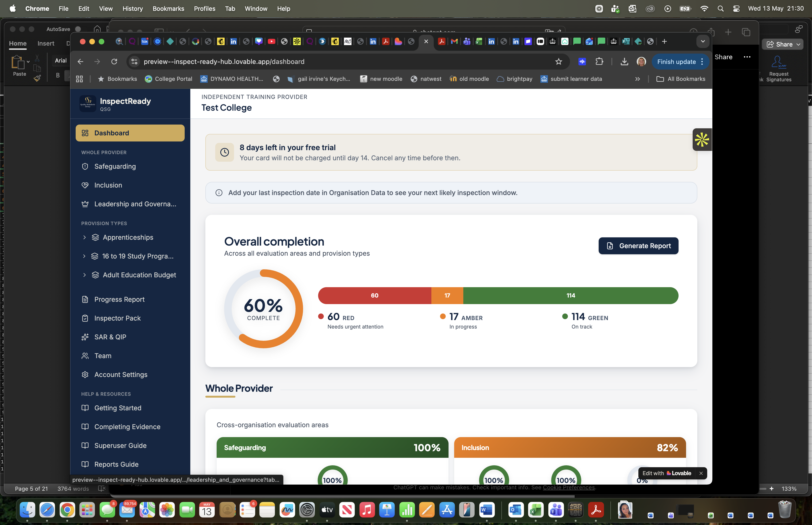View site information icon in address bar

pyautogui.click(x=134, y=61)
